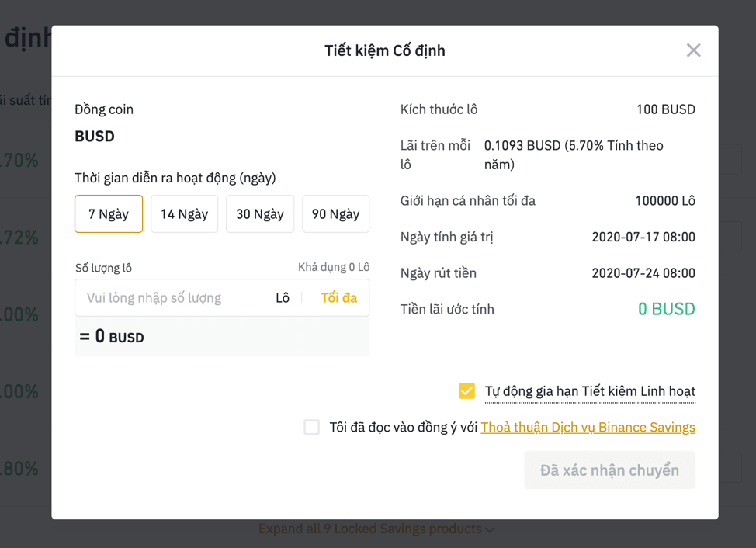Select the 14 Ngày duration option
Image resolution: width=756 pixels, height=548 pixels.
click(x=184, y=214)
